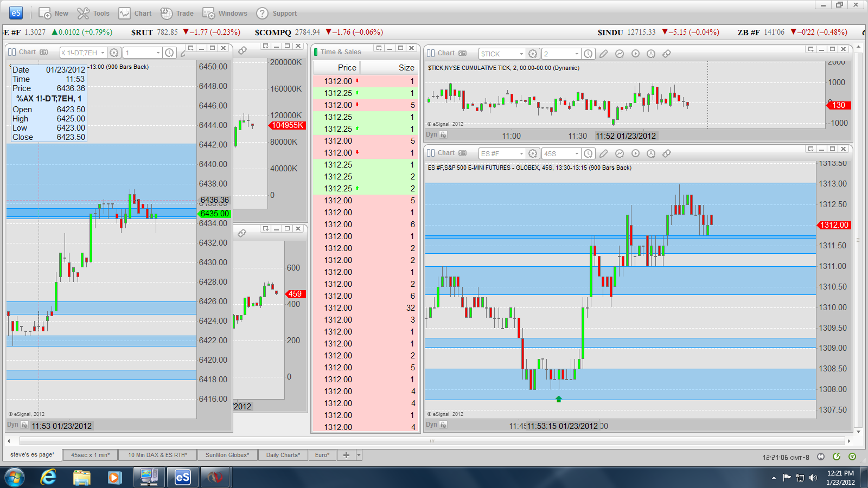868x488 pixels.
Task: Select drawing pencil tool in ES #F chart
Action: coord(604,153)
